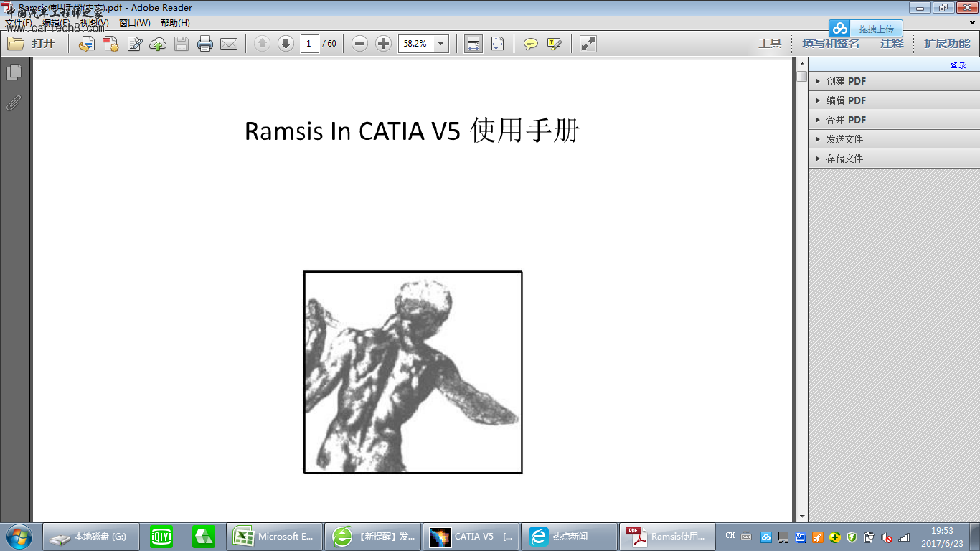
Task: Send the file using the envelope icon
Action: click(229, 44)
